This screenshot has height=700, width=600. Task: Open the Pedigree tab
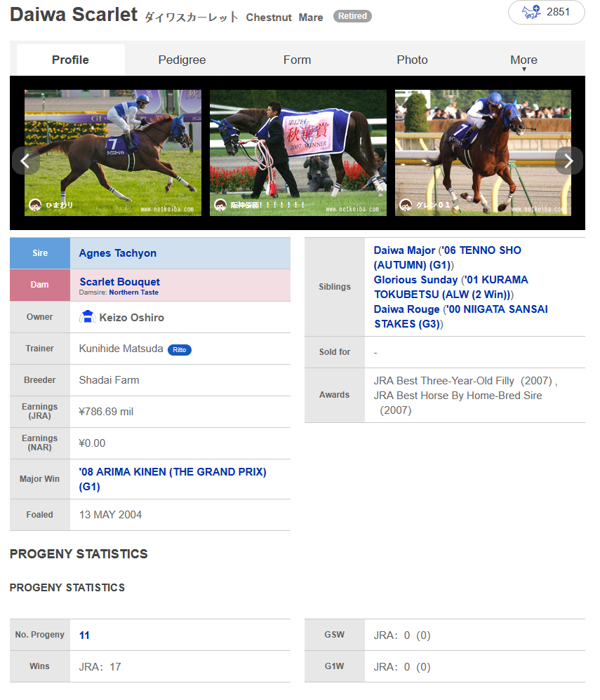pos(182,60)
